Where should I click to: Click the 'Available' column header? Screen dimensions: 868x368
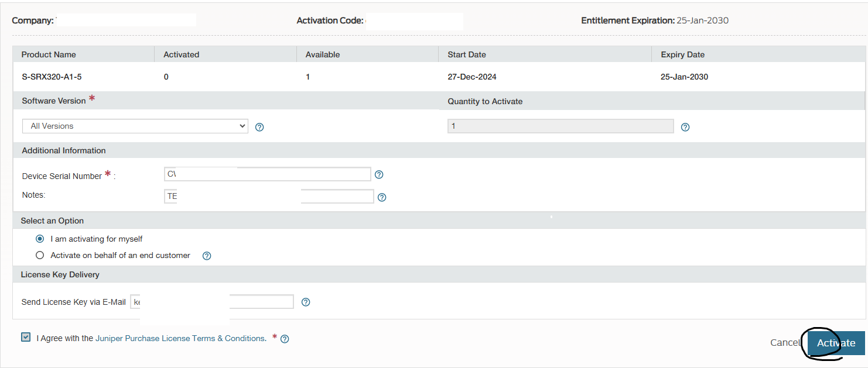[323, 54]
